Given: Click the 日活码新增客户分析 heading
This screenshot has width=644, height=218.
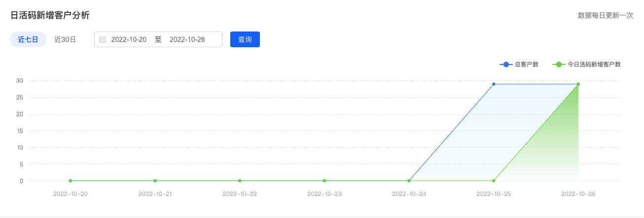Looking at the screenshot, I should click(x=50, y=15).
